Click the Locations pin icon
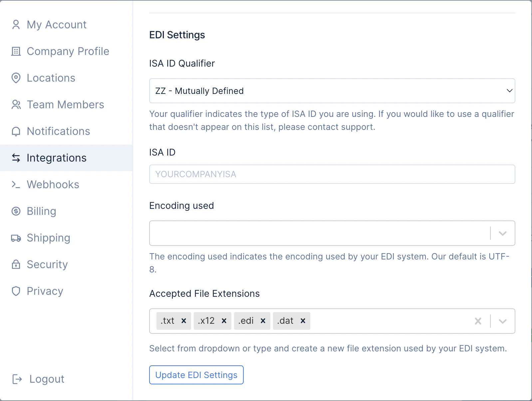This screenshot has width=532, height=401. pos(16,78)
